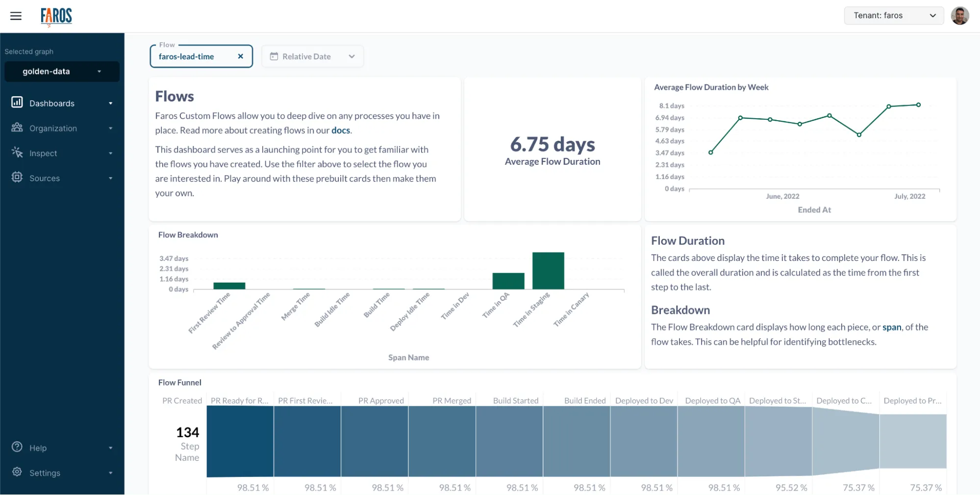The width and height of the screenshot is (980, 495).
Task: Click the Sources icon in the sidebar
Action: pyautogui.click(x=17, y=178)
